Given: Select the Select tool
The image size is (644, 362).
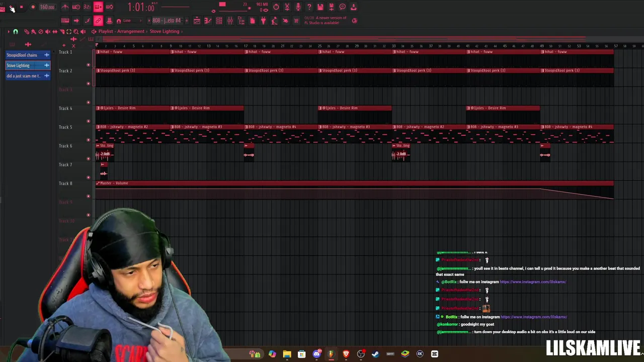Looking at the screenshot, I should tap(69, 32).
